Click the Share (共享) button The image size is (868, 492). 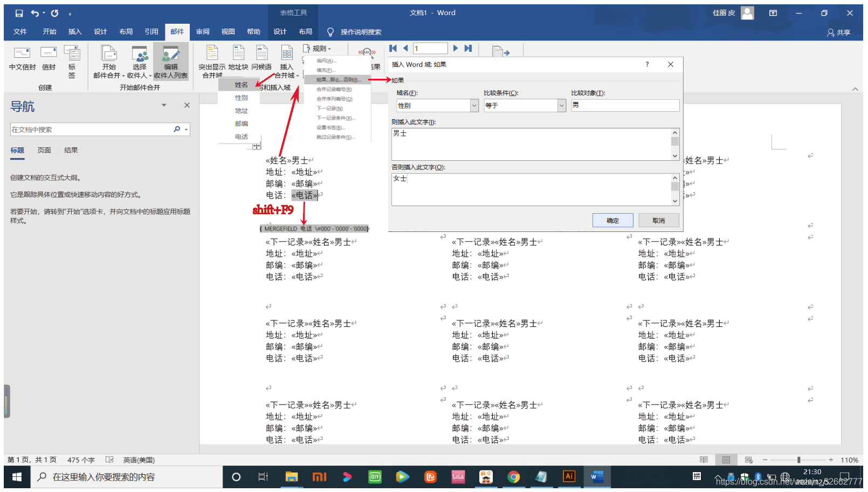[x=839, y=32]
